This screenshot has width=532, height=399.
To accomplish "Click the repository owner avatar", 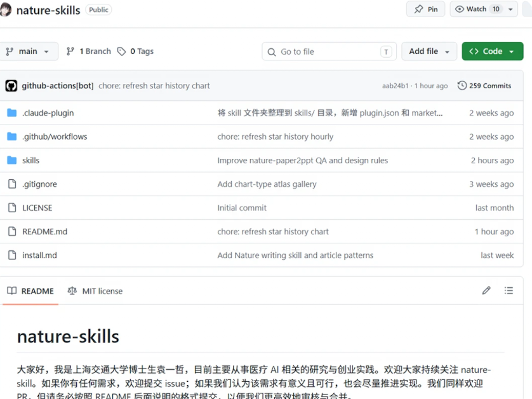I will [x=4, y=10].
